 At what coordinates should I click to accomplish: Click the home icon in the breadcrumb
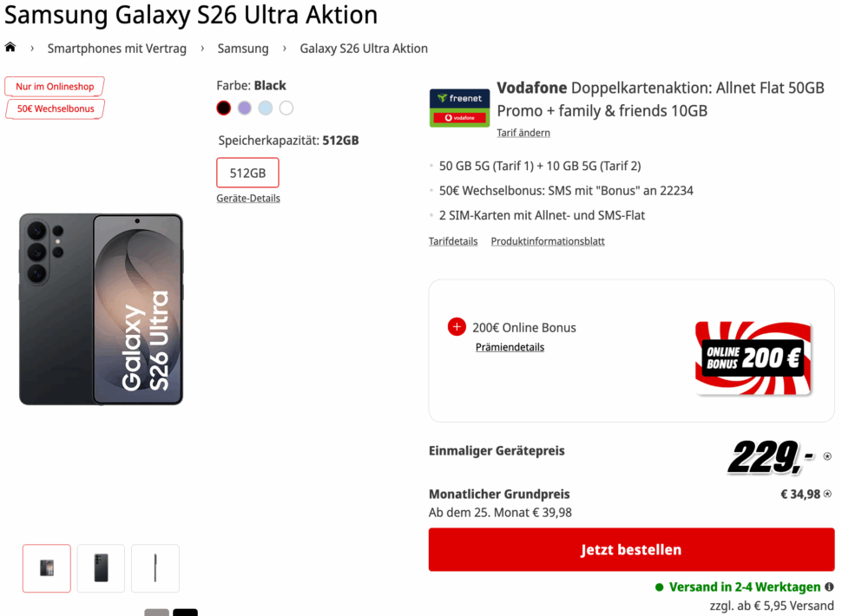(10, 48)
